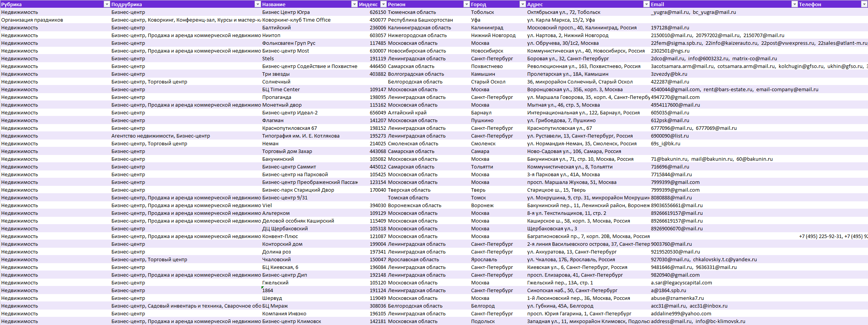Screen dimensions: 868x325
Task: Select the Рубрика header cell
Action: (x=55, y=4)
